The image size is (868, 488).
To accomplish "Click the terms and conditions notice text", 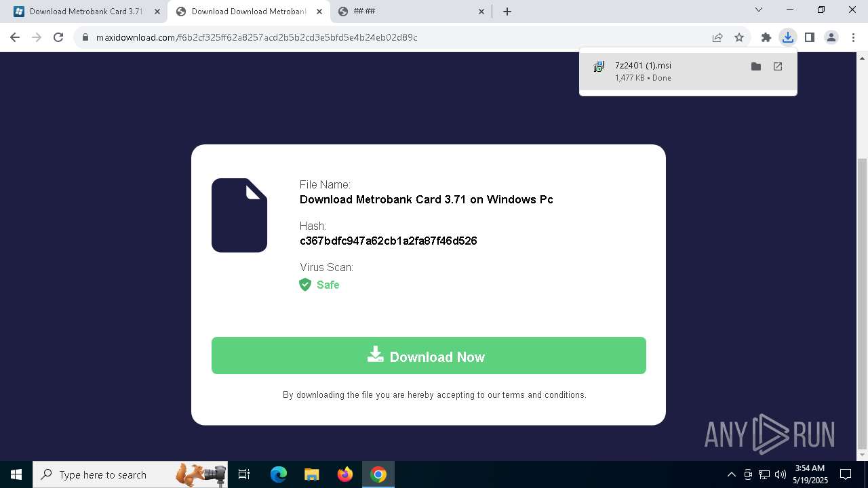I will 435,394.
